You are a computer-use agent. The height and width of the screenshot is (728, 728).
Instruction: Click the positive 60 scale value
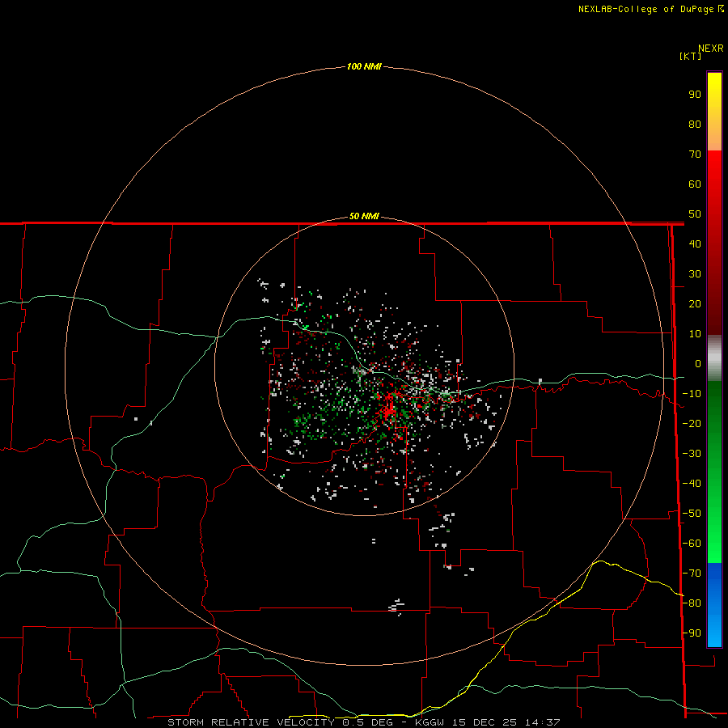coord(695,184)
